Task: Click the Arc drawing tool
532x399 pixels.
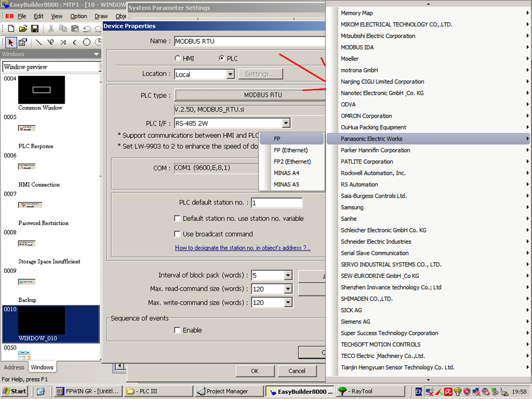Action: 75,42
